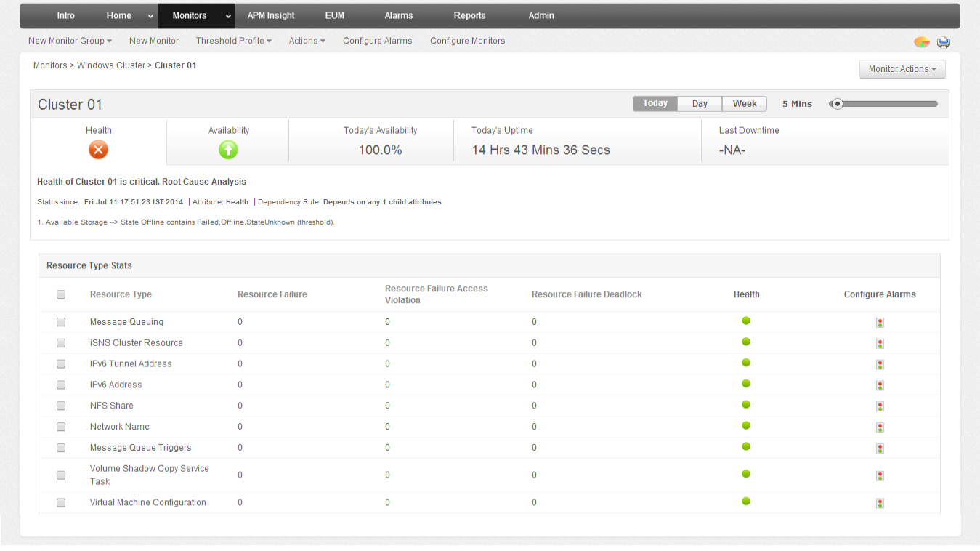
Task: Open the Monitor Actions dropdown
Action: pyautogui.click(x=902, y=69)
